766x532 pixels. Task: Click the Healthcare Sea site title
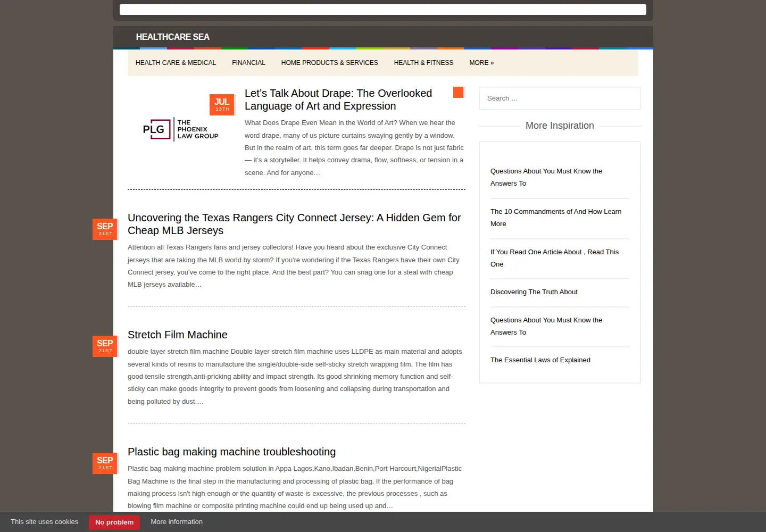(172, 37)
